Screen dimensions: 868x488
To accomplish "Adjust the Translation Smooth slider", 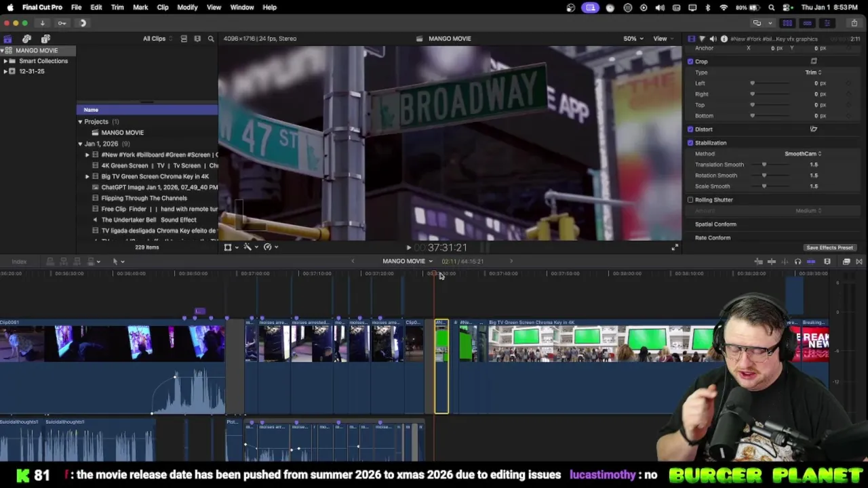I will 764,165.
